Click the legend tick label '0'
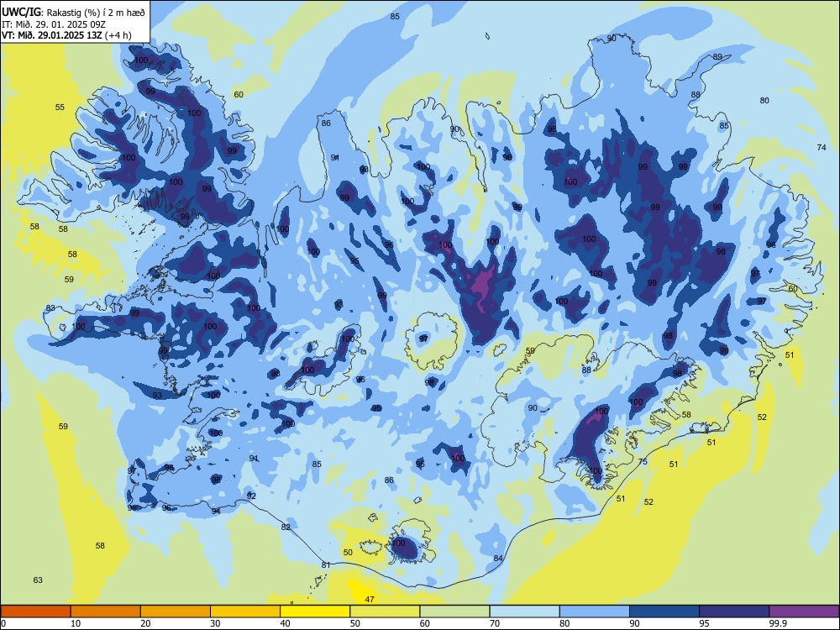 pyautogui.click(x=3, y=623)
